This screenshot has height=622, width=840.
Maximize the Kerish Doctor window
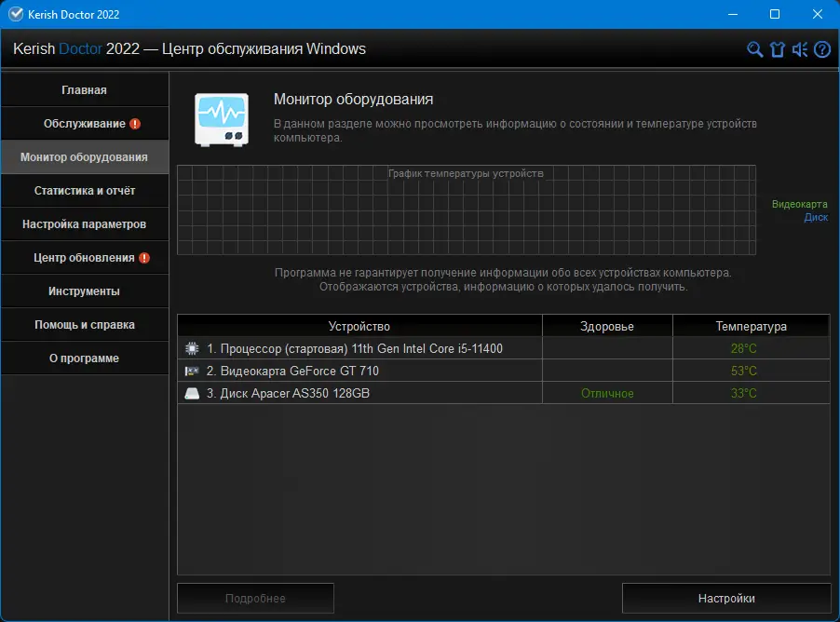click(775, 14)
